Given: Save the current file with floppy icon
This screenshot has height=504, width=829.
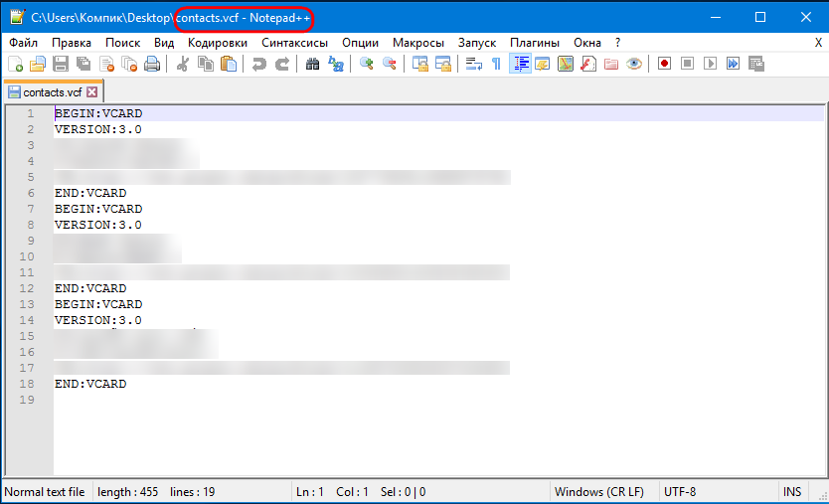Looking at the screenshot, I should click(x=61, y=64).
